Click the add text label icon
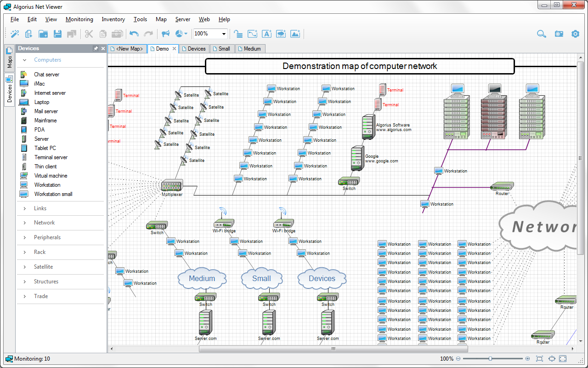This screenshot has width=588, height=368. [266, 34]
